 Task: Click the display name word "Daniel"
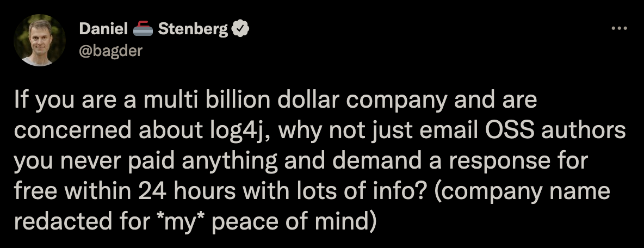(103, 29)
